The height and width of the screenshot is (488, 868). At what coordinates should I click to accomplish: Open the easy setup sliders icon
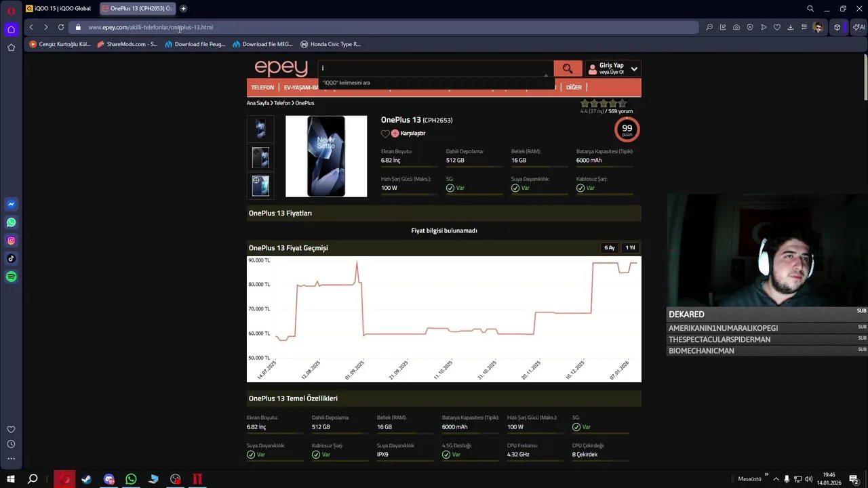(804, 27)
